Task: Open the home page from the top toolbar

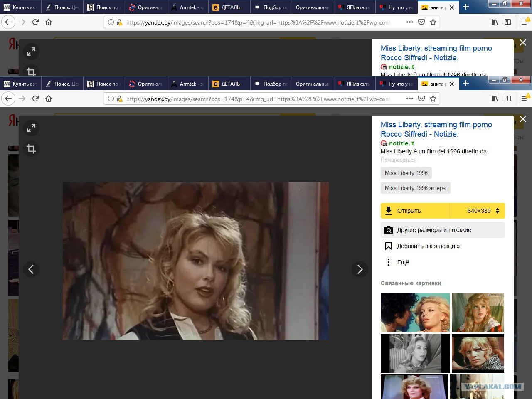Action: coord(49,22)
